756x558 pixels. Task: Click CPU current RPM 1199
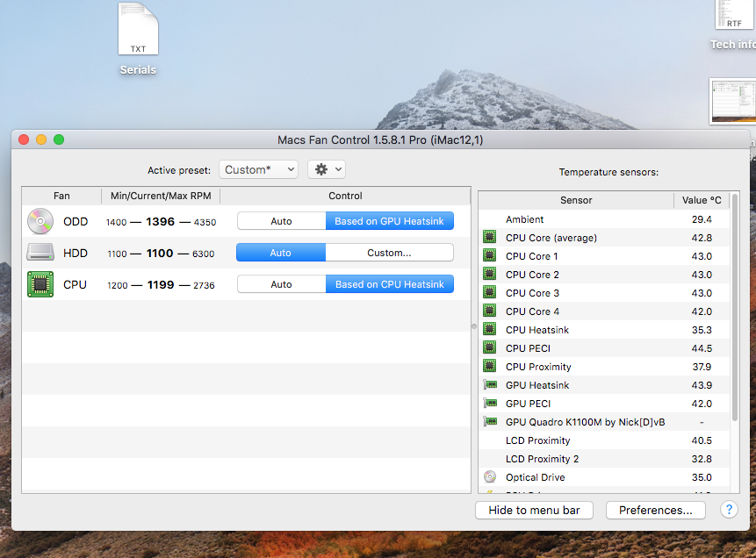tap(161, 285)
